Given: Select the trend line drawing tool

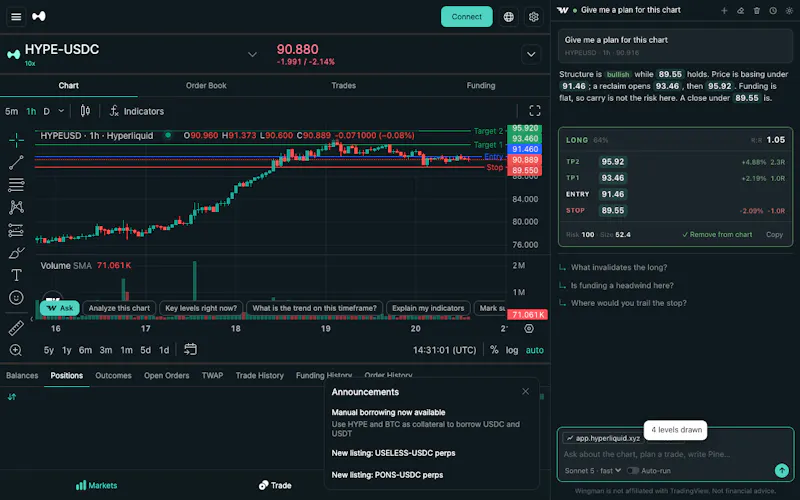Looking at the screenshot, I should pos(16,162).
